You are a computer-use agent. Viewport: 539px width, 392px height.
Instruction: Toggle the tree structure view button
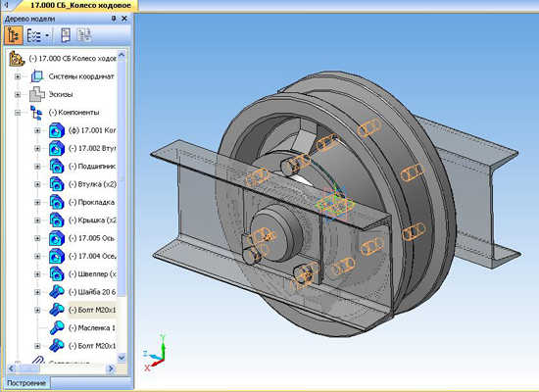tap(14, 35)
